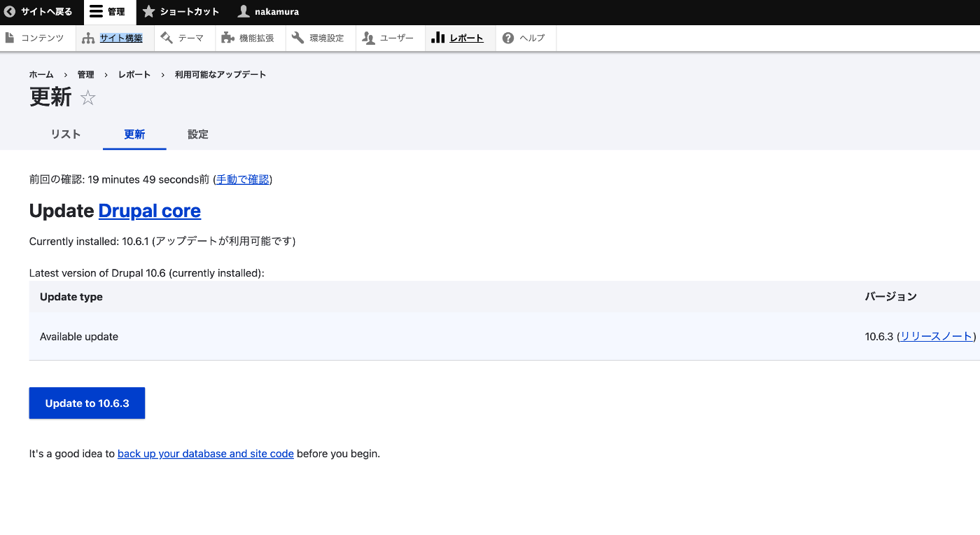Open the リリースノート link

click(x=937, y=337)
